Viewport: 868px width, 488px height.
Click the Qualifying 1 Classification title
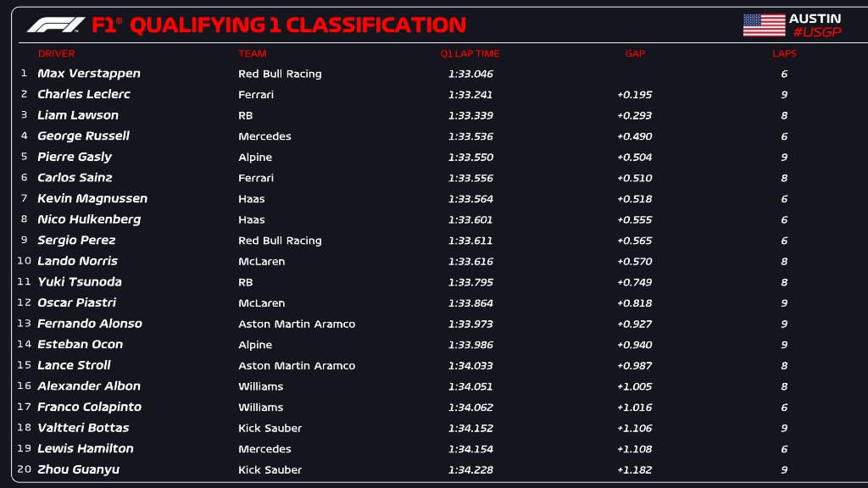tap(279, 25)
